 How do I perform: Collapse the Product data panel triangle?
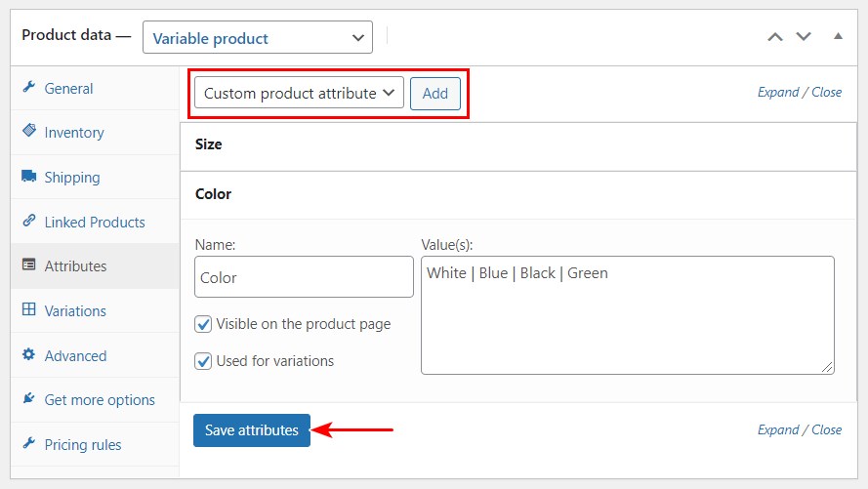[x=838, y=36]
